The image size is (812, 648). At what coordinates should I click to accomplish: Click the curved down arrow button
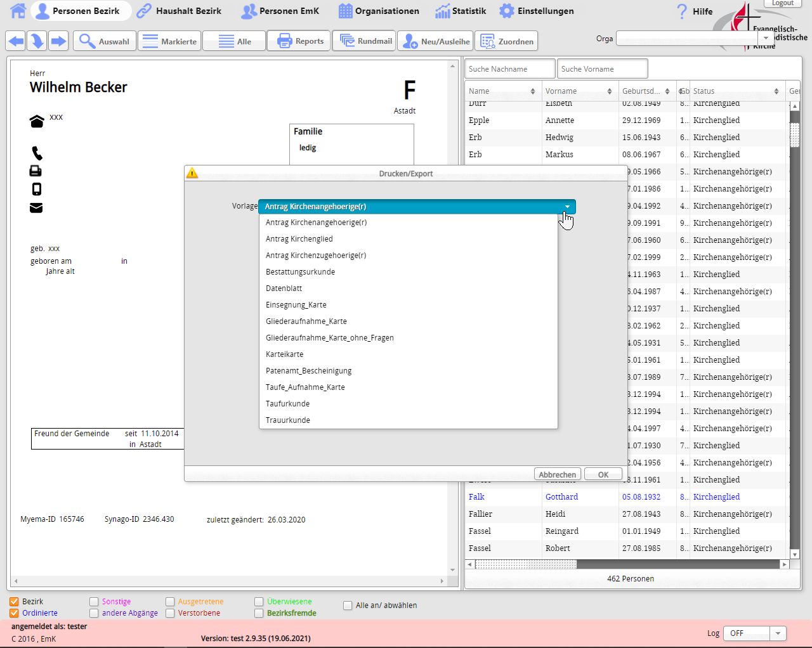point(37,41)
